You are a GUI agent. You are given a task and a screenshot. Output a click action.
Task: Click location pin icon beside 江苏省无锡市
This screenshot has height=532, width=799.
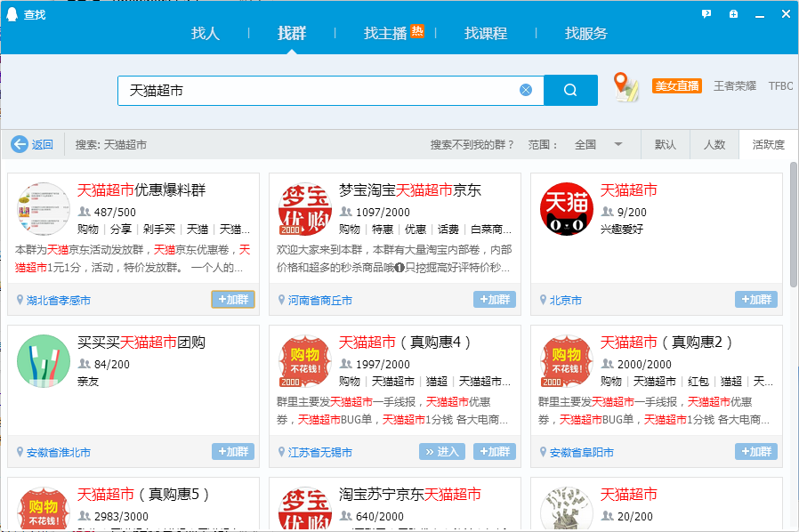click(x=281, y=451)
